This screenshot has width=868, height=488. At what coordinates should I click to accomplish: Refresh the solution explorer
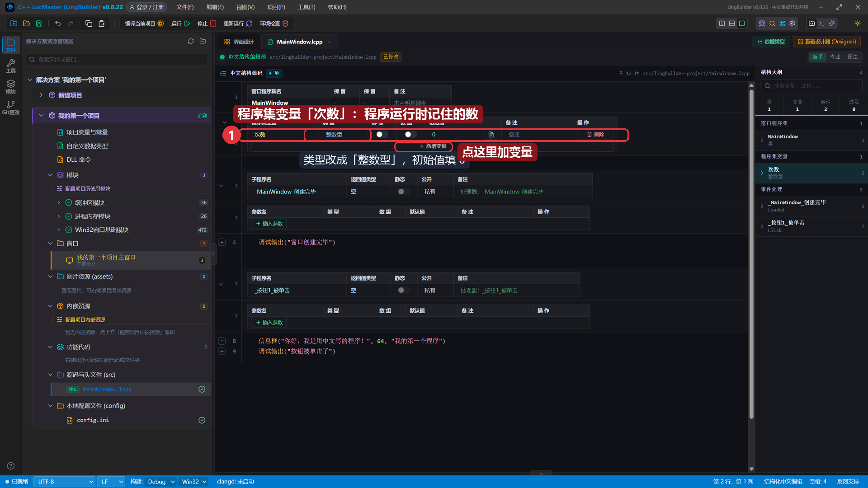tap(191, 41)
